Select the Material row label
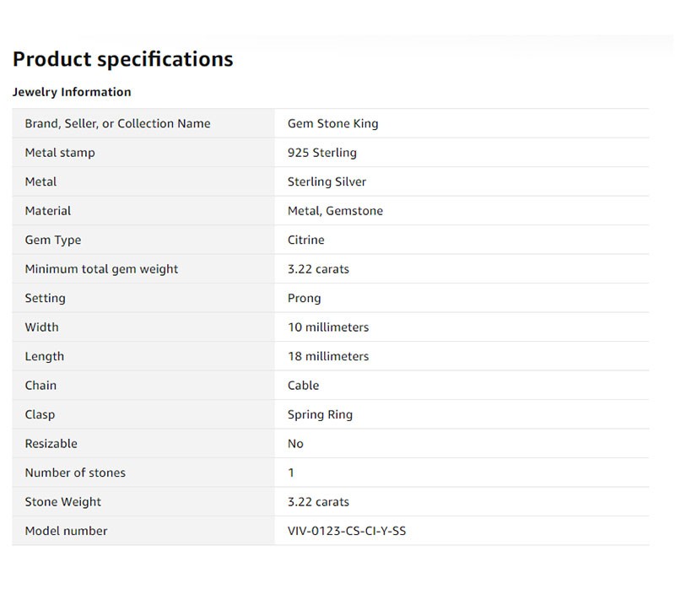675x616 pixels. click(48, 211)
